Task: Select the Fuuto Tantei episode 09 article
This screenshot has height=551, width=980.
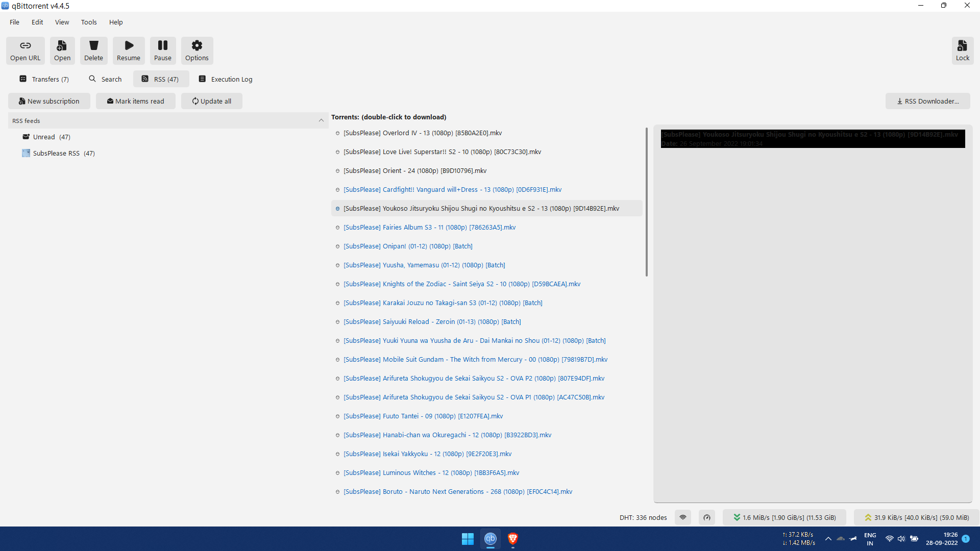Action: [x=423, y=416]
